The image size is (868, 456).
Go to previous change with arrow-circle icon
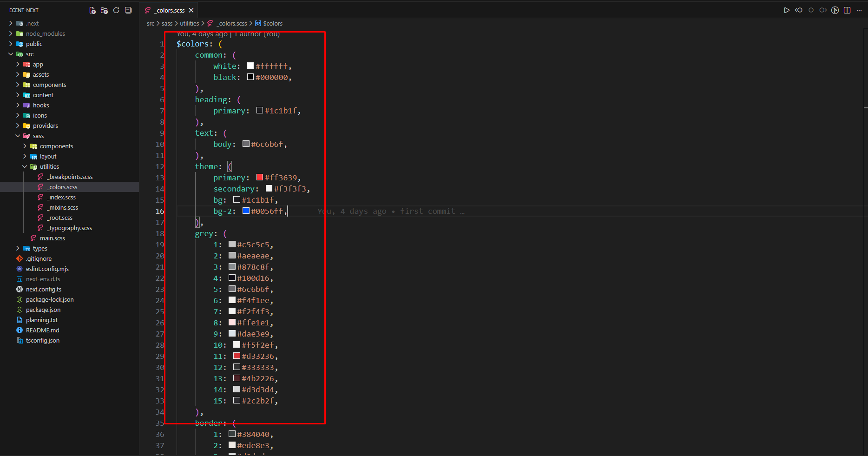799,10
